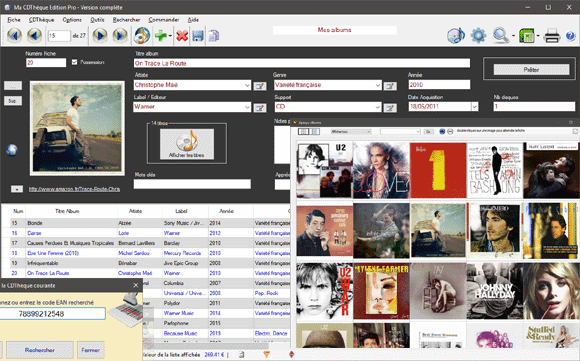Open the arrow next to the search magnifier
This screenshot has height=361, width=580.
(513, 36)
